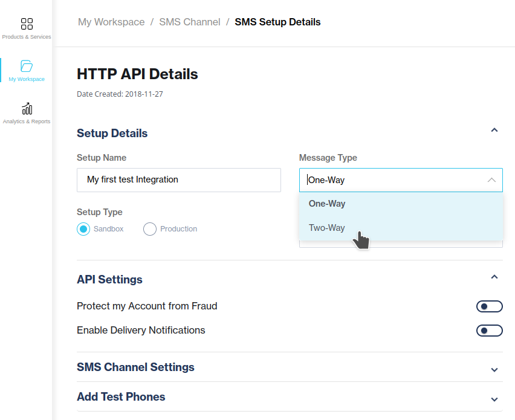The image size is (515, 420).
Task: Collapse the Setup Details section chevron
Action: click(494, 130)
